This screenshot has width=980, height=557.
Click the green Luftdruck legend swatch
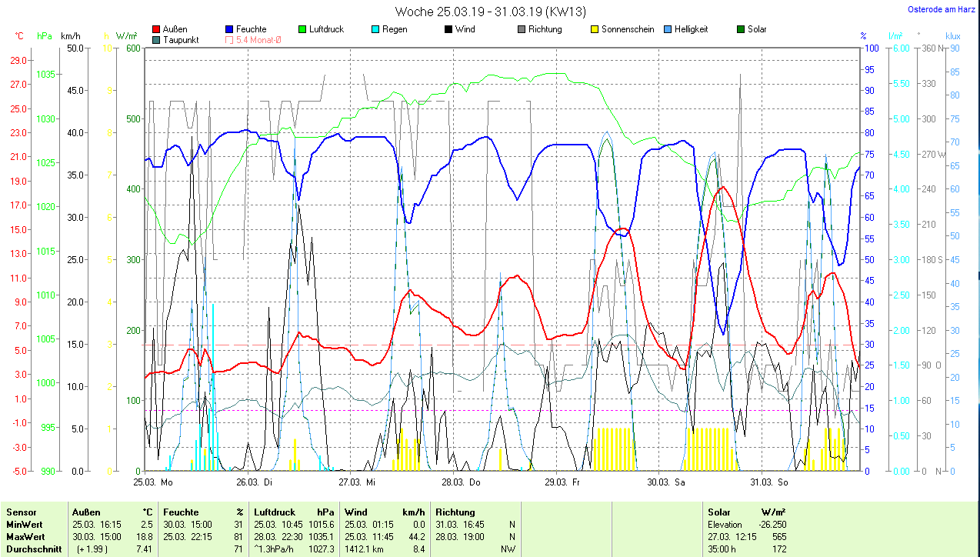coord(302,29)
